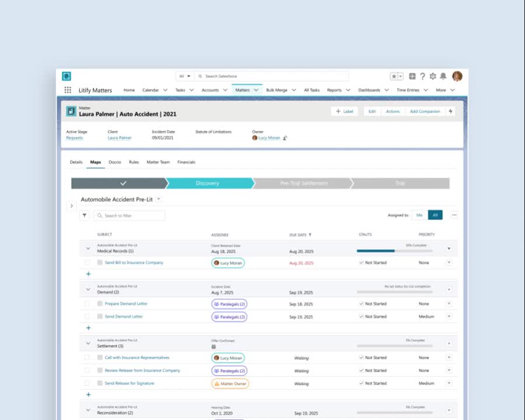Switch to the Financials tab

point(186,162)
